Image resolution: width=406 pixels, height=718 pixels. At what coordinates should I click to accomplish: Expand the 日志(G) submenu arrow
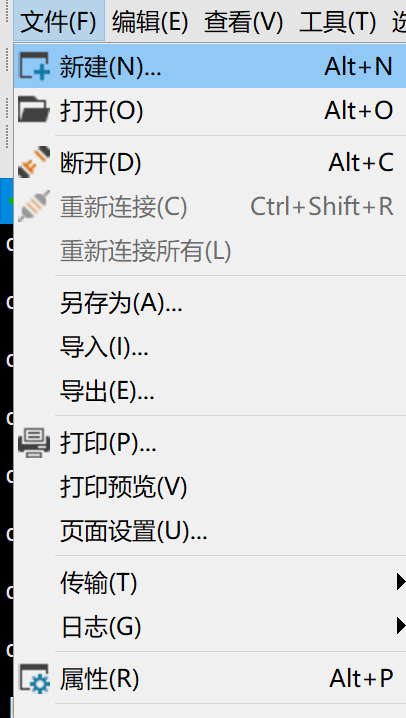click(401, 626)
